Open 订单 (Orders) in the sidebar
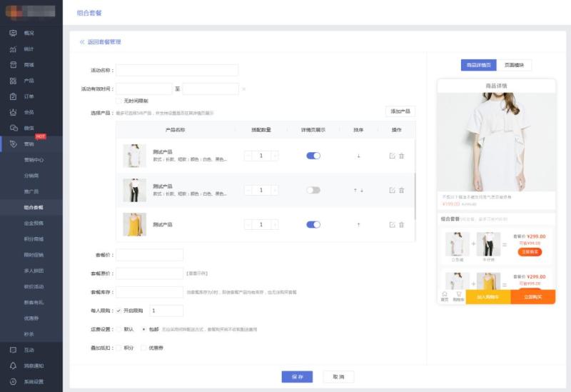Image resolution: width=571 pixels, height=392 pixels. [29, 96]
